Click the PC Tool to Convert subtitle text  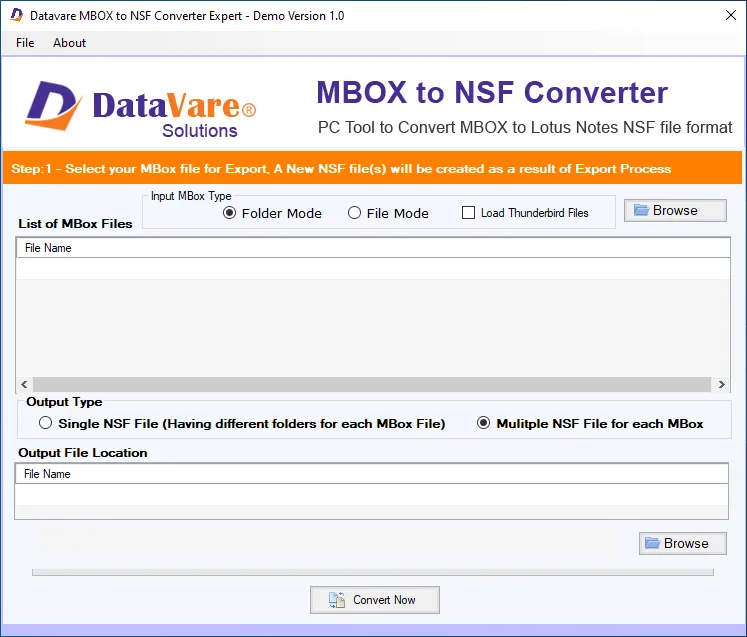525,127
